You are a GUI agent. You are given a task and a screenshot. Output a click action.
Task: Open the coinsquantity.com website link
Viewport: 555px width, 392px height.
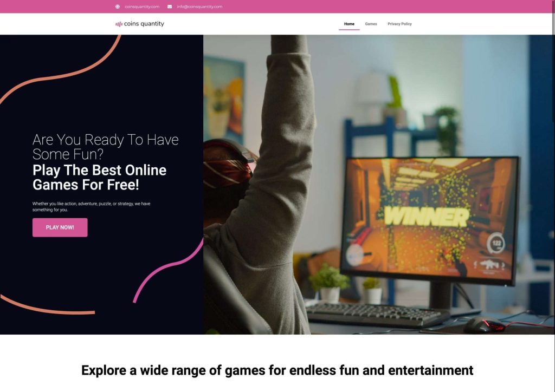coord(142,6)
